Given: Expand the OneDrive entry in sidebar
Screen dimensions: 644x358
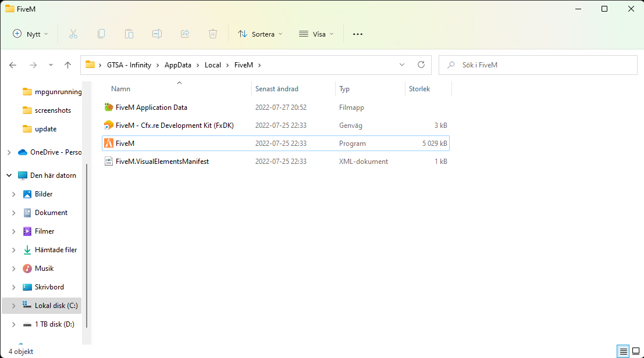Looking at the screenshot, I should (8, 152).
